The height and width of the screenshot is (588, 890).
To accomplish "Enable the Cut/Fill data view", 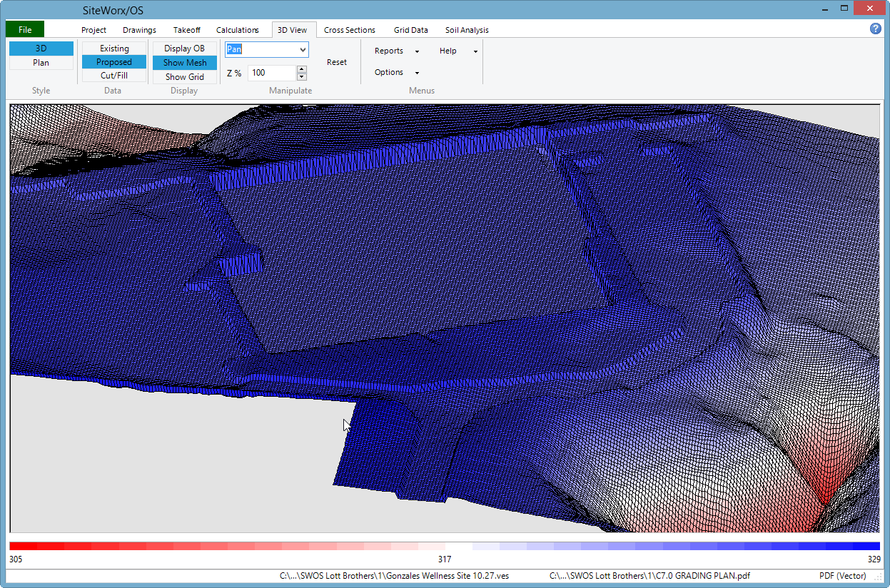I will tap(113, 76).
